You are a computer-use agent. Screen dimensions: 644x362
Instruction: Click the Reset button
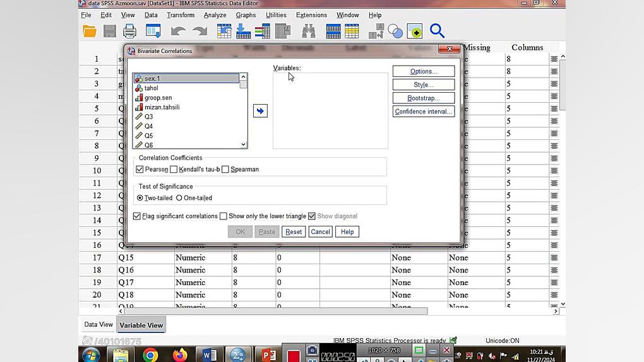click(x=293, y=232)
